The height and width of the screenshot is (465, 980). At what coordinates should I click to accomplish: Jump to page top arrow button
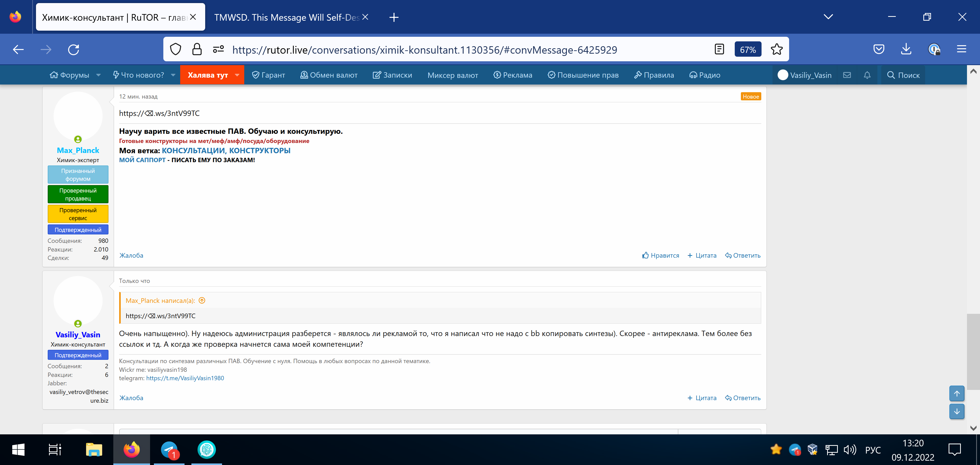[957, 394]
